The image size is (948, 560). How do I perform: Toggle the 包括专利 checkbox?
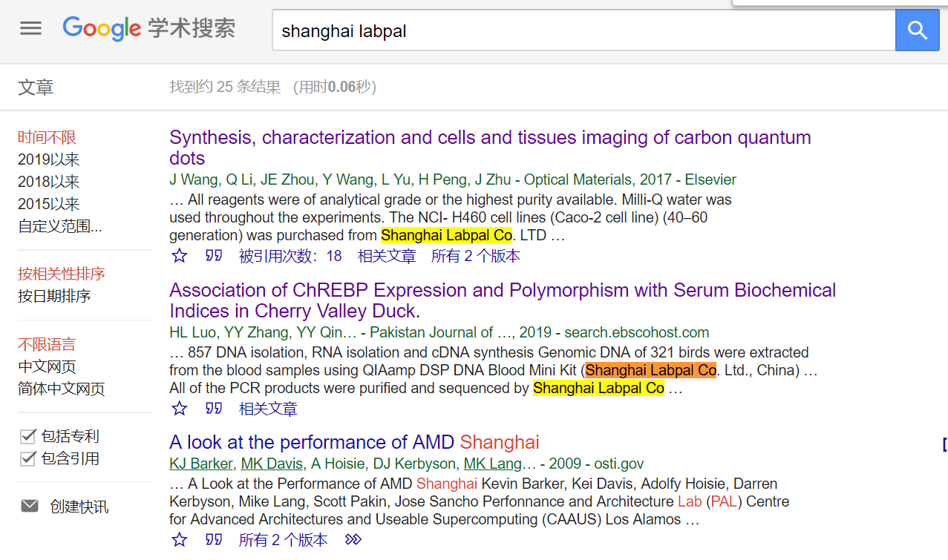[x=28, y=436]
